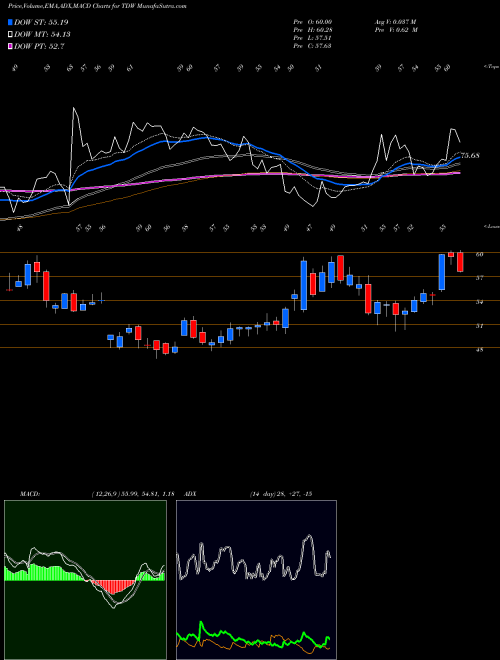
Task: Click the MACD histogram chart thumbnail
Action: [85, 580]
